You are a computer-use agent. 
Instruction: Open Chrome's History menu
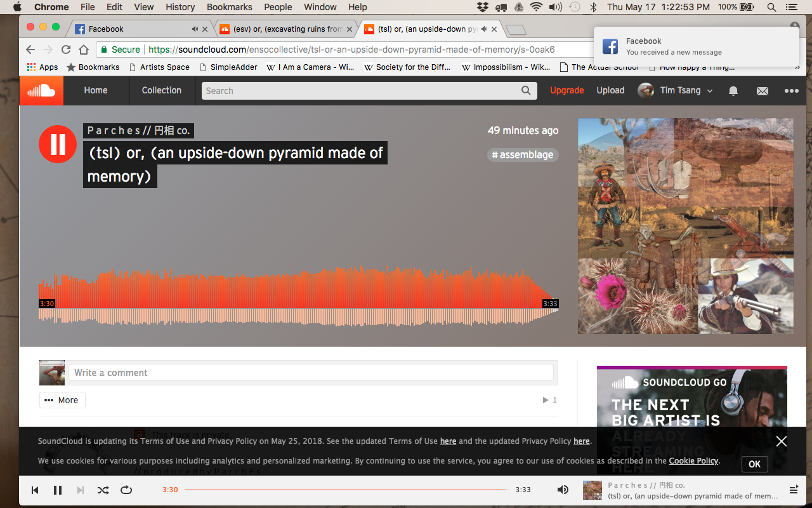click(180, 7)
